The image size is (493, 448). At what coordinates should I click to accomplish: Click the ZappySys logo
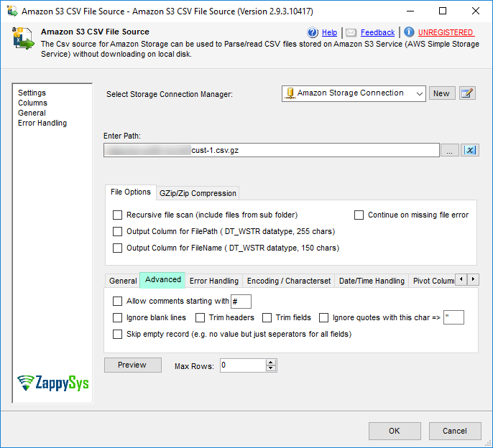click(53, 383)
